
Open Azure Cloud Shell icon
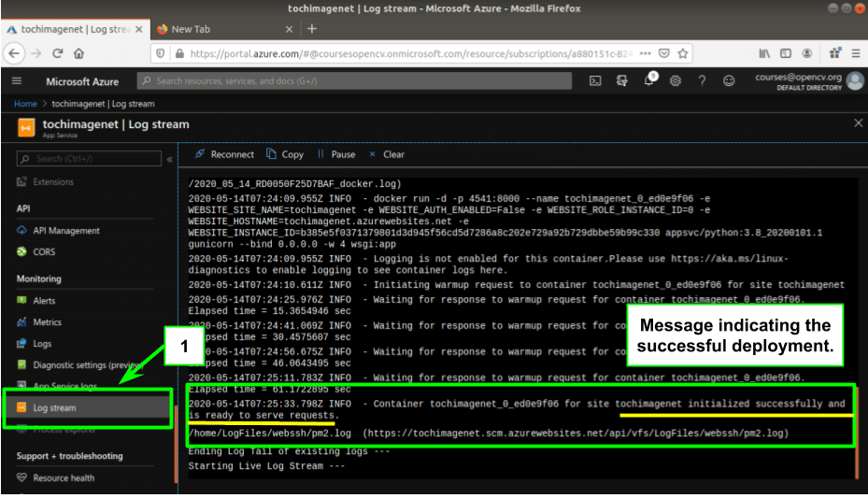click(x=595, y=81)
